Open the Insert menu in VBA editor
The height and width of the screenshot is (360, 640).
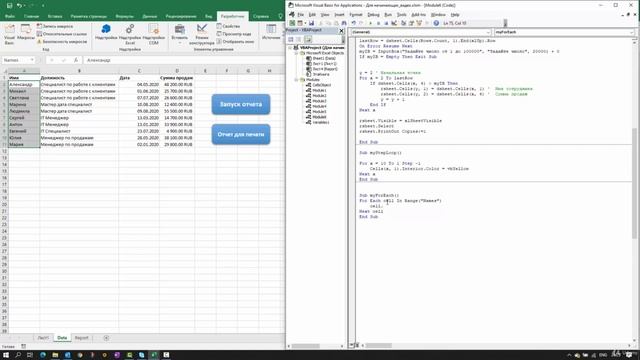pyautogui.click(x=339, y=15)
